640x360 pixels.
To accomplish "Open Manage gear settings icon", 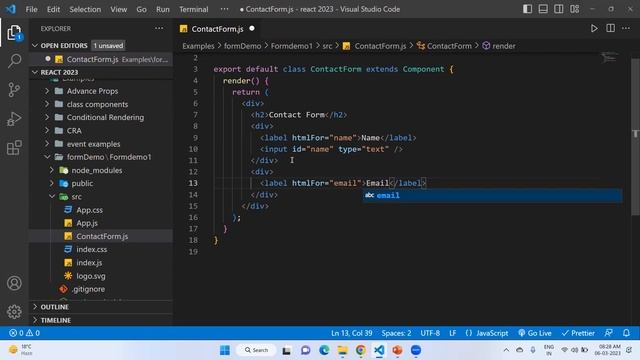I will coord(14,312).
